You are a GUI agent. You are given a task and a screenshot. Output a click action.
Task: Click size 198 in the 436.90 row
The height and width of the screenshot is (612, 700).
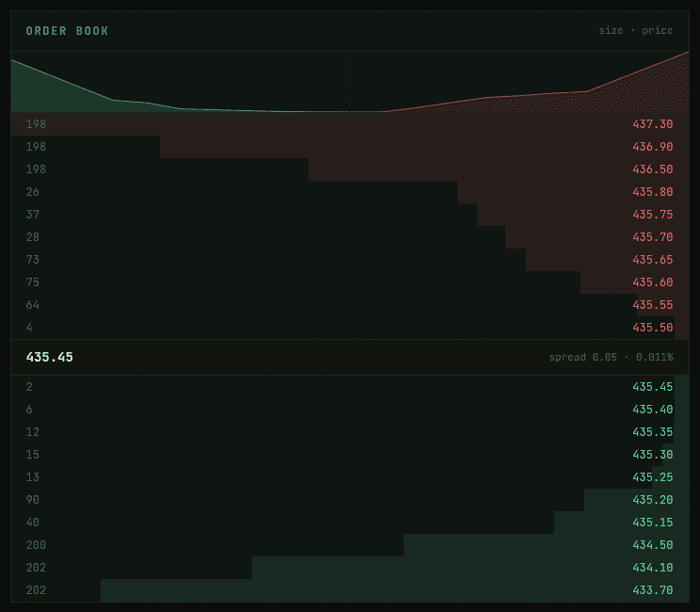(x=36, y=147)
